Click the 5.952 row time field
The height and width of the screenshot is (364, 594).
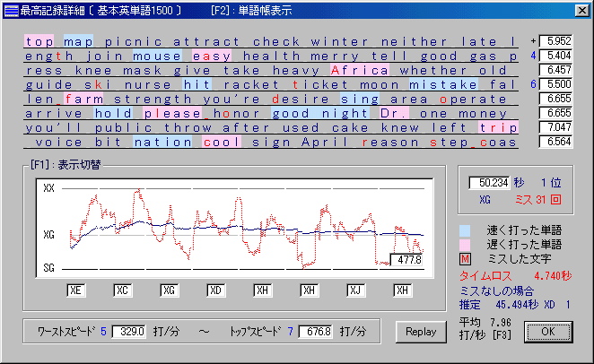tap(555, 41)
